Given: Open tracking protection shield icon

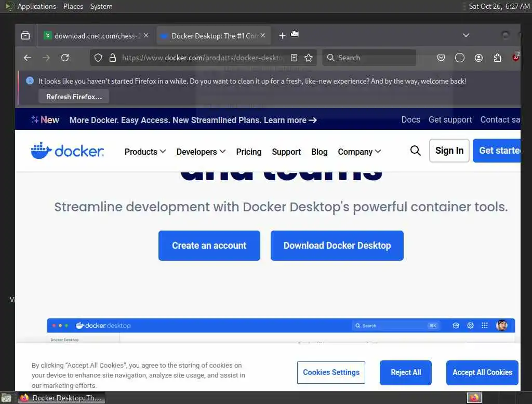Looking at the screenshot, I should coord(98,58).
